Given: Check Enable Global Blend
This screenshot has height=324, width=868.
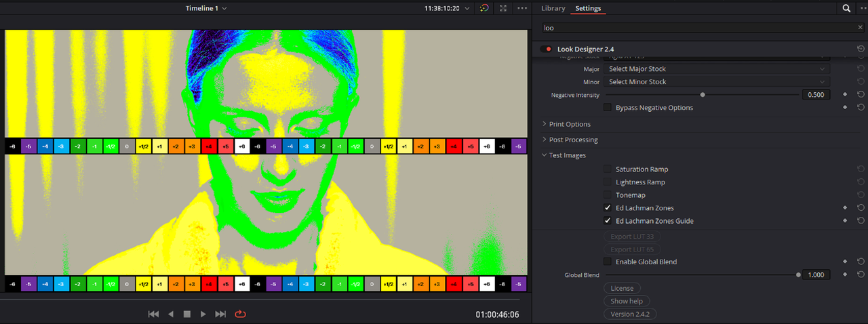Looking at the screenshot, I should tap(608, 261).
